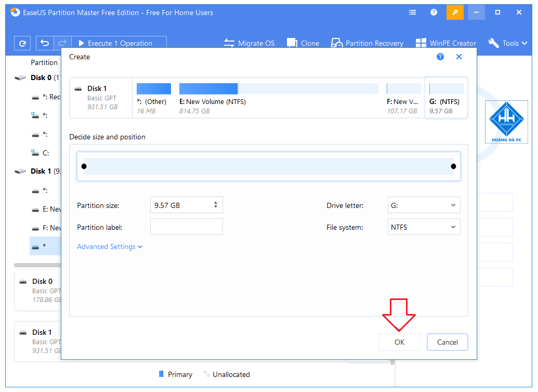Cancel the Create dialog
Screen dimensions: 538x392
[447, 342]
